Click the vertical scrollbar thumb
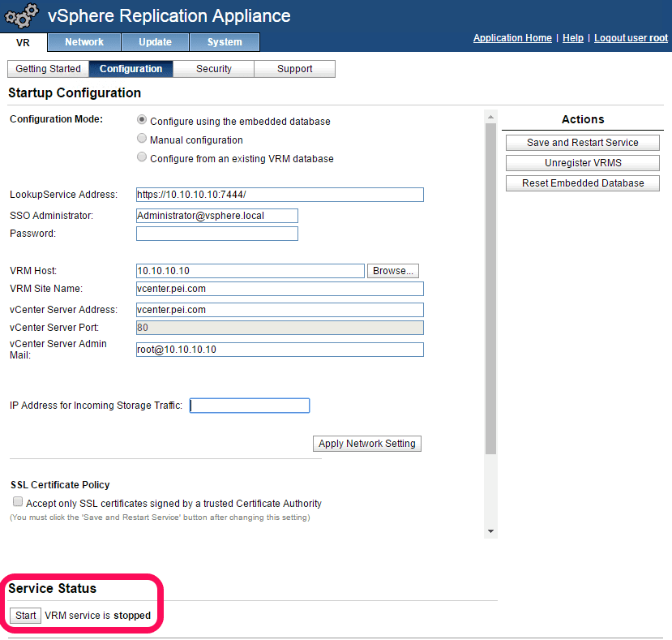 [x=490, y=289]
